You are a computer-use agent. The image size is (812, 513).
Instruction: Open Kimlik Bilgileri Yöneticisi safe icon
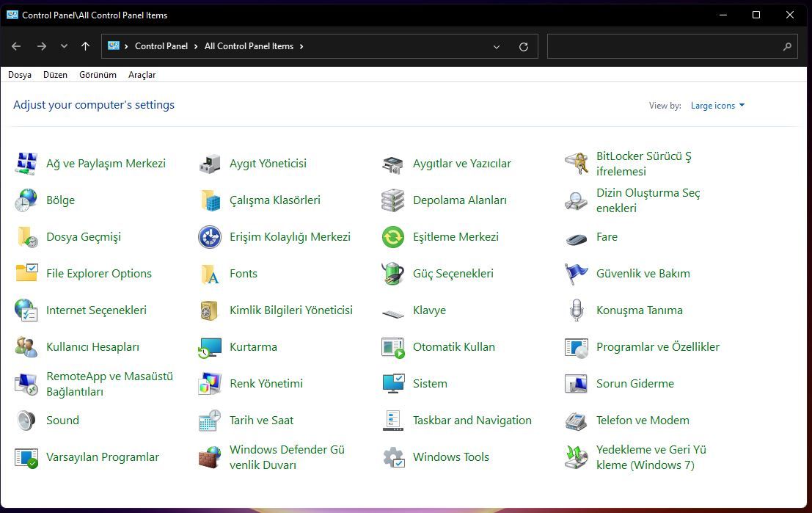point(210,310)
